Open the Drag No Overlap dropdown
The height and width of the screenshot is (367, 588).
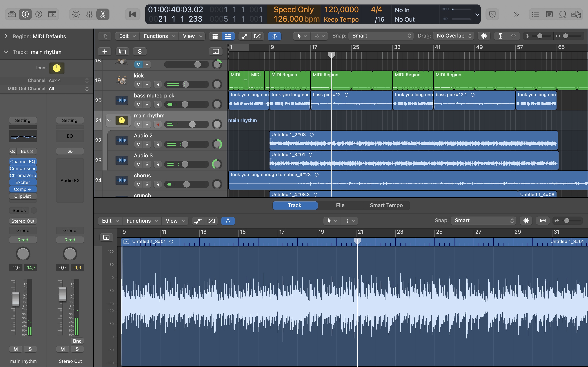pyautogui.click(x=454, y=36)
